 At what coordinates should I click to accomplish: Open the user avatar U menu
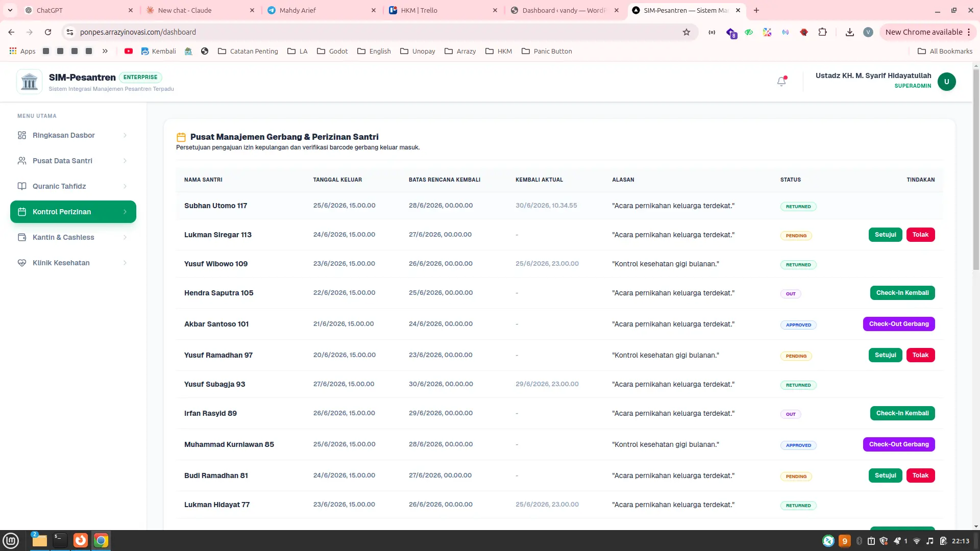[x=946, y=82]
